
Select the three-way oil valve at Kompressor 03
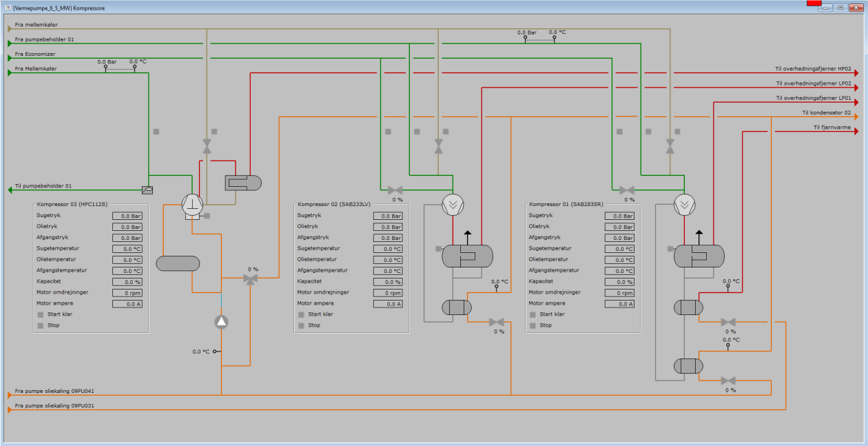(250, 278)
